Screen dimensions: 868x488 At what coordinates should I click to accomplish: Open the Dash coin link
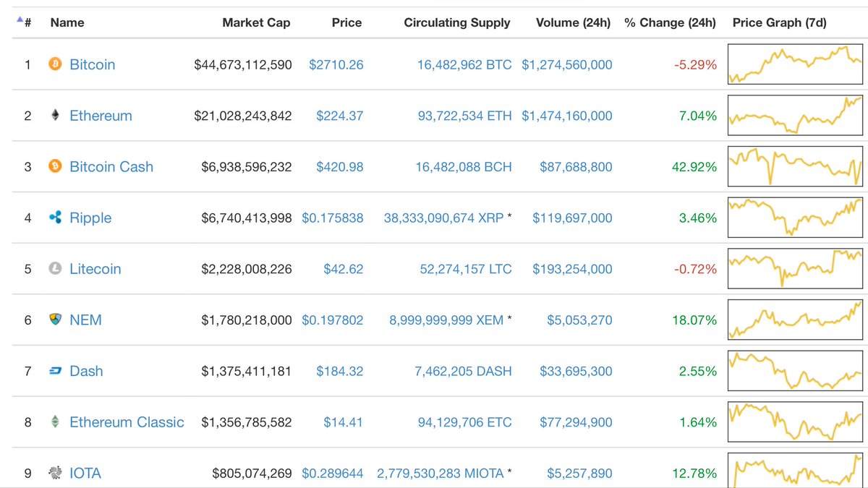pos(86,371)
